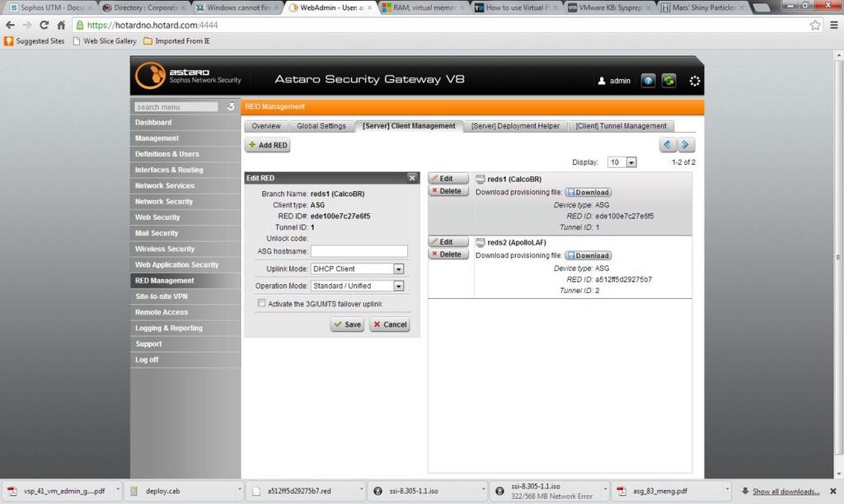The width and height of the screenshot is (844, 504).
Task: Open options arrow for deploy.cab download
Action: (x=240, y=489)
